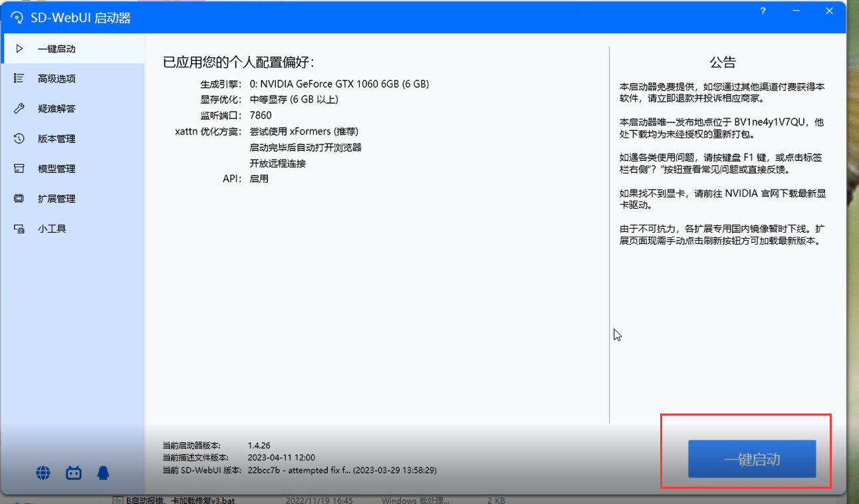This screenshot has height=504, width=859.
Task: Open 版本管理 using its clock icon
Action: click(x=19, y=138)
